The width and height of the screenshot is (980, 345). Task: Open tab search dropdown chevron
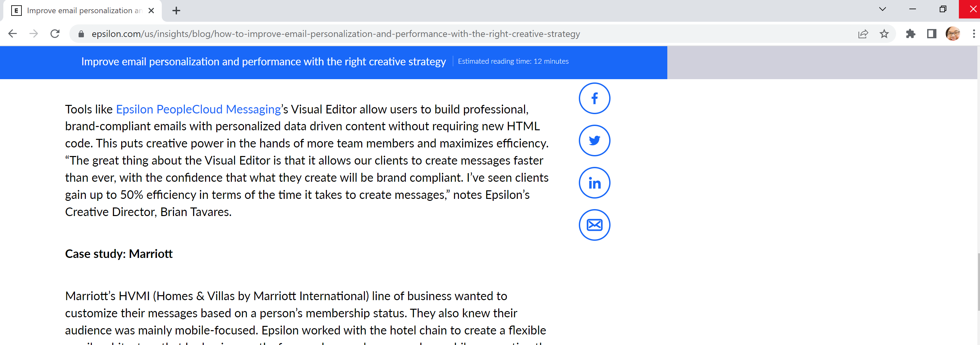[882, 9]
